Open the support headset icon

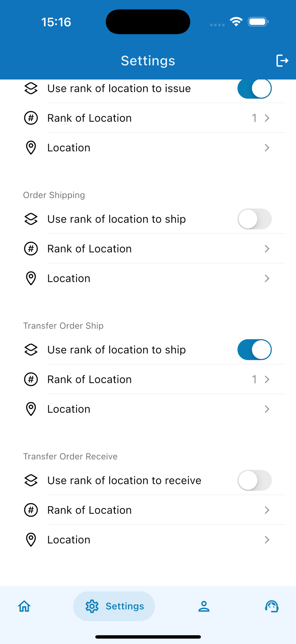[272, 606]
